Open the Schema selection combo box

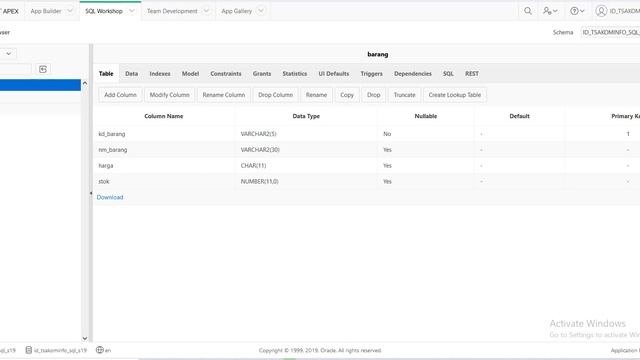click(611, 32)
